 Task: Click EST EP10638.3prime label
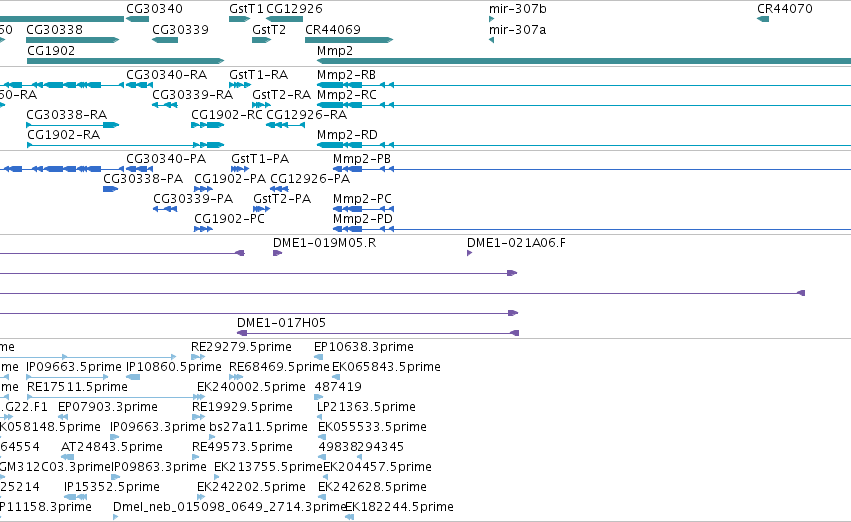[x=364, y=347]
